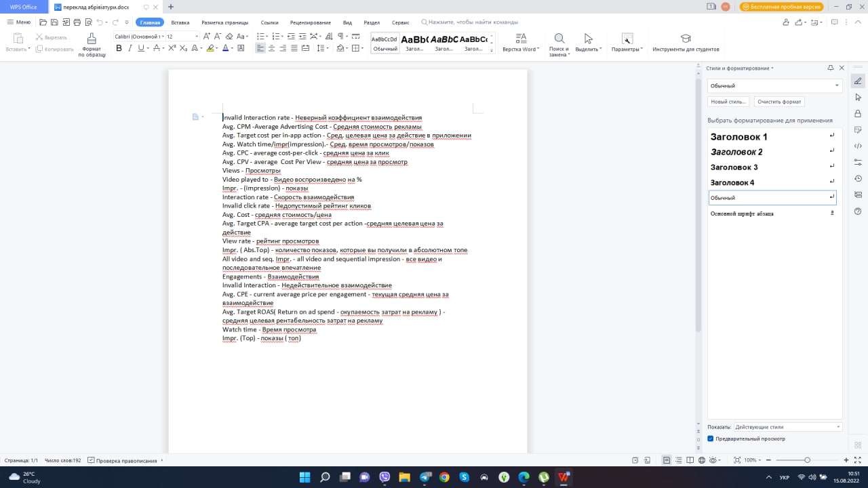Image resolution: width=868 pixels, height=488 pixels.
Task: Toggle spell check (Проверка правописания) in status bar
Action: [123, 460]
